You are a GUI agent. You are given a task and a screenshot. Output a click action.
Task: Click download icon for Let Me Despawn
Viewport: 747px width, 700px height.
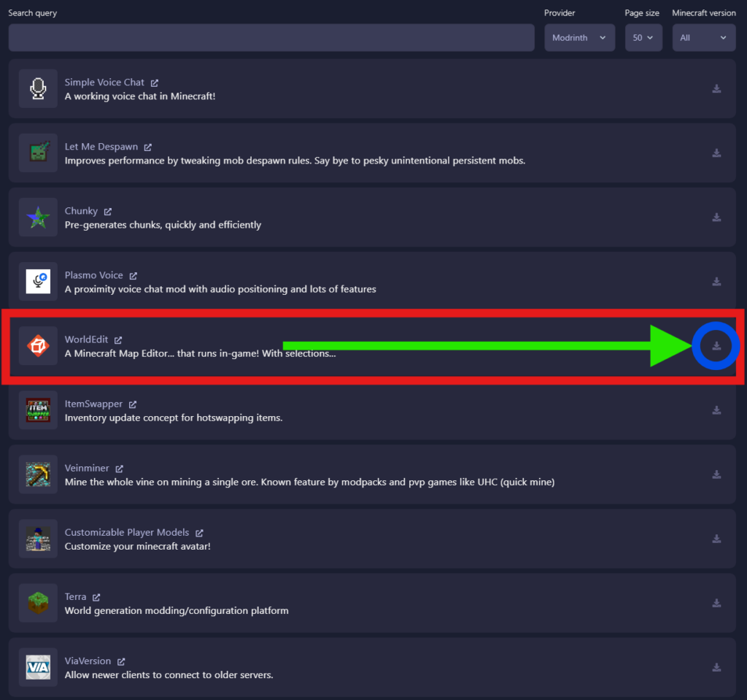(716, 153)
